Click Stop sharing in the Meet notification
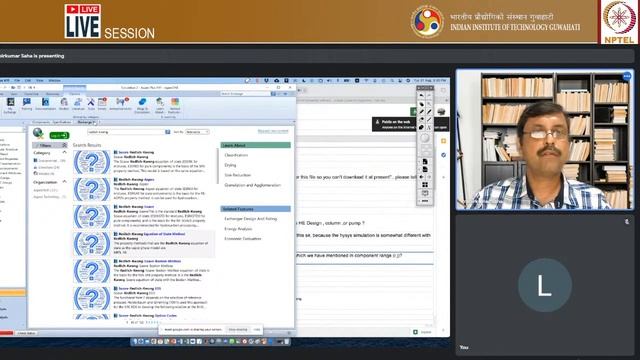 pyautogui.click(x=238, y=329)
